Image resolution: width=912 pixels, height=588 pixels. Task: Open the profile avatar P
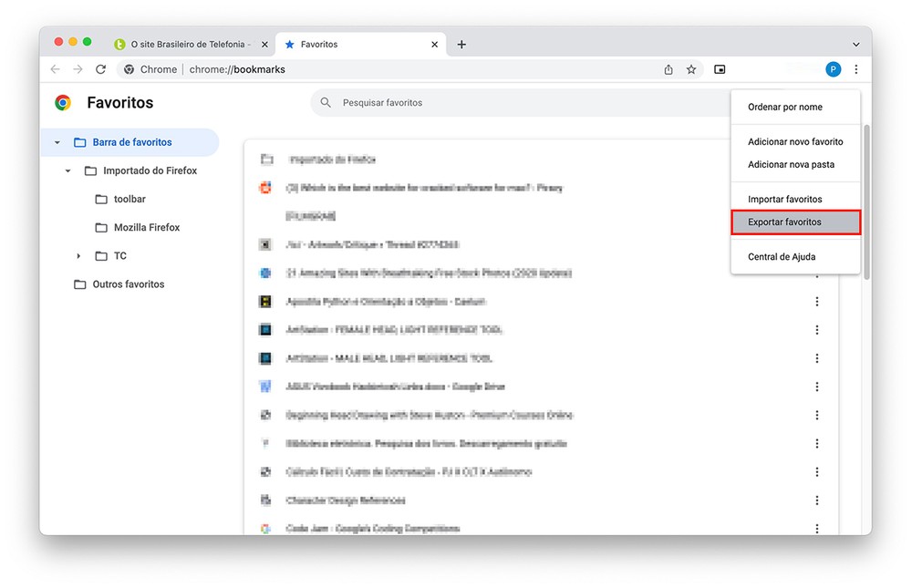point(833,69)
